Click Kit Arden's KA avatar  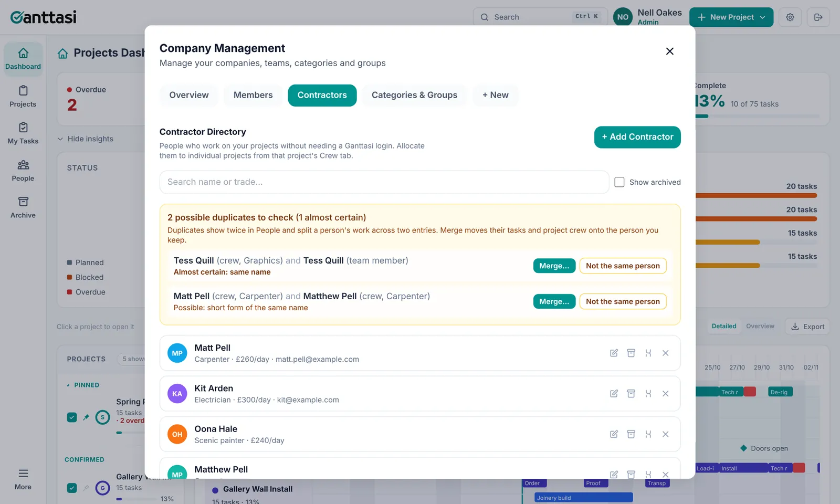177,394
